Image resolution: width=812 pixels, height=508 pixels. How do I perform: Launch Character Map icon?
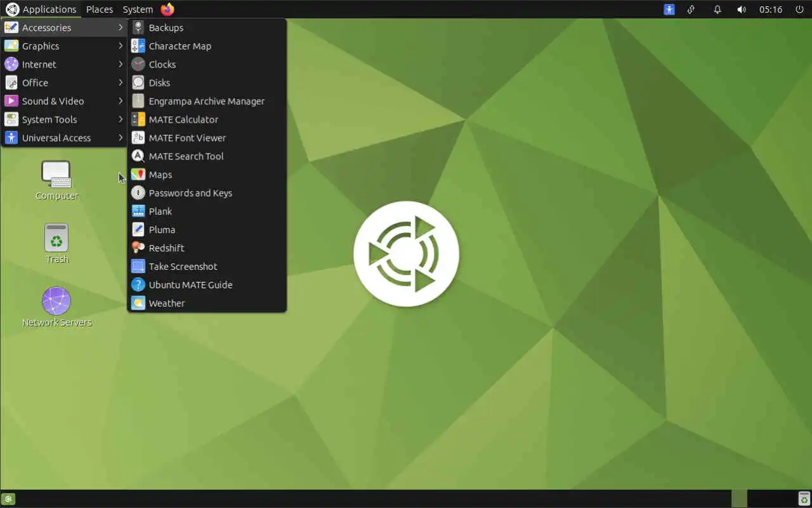[x=138, y=46]
